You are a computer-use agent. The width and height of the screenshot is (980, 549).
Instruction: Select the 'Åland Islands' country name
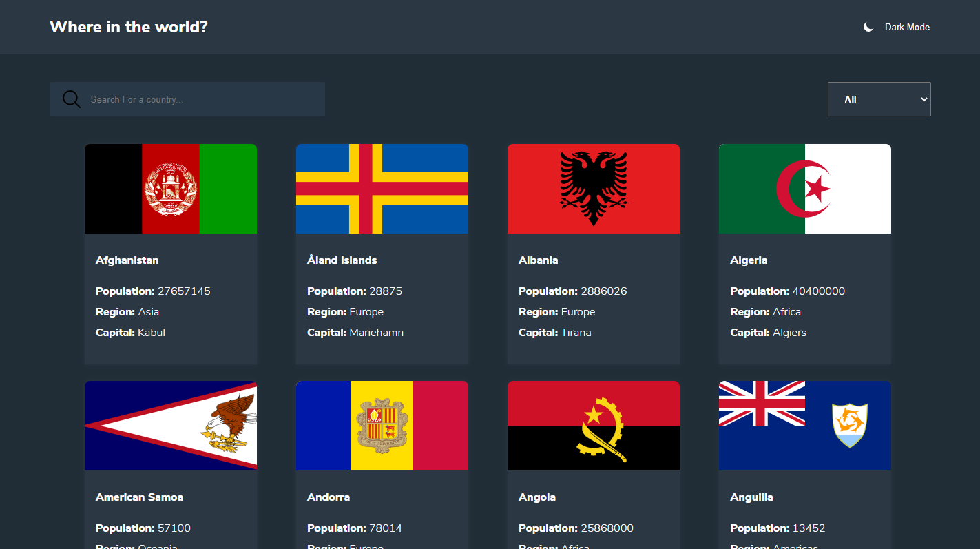click(x=342, y=260)
